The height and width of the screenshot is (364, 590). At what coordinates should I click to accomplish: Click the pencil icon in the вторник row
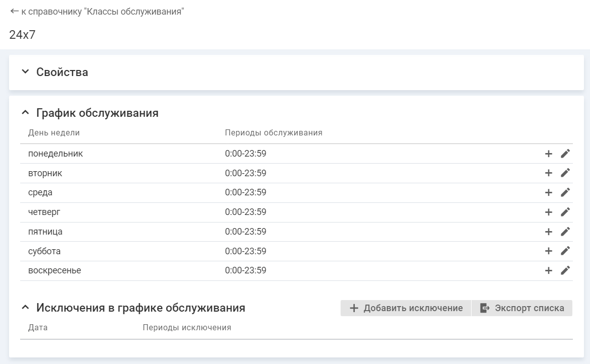(x=565, y=173)
